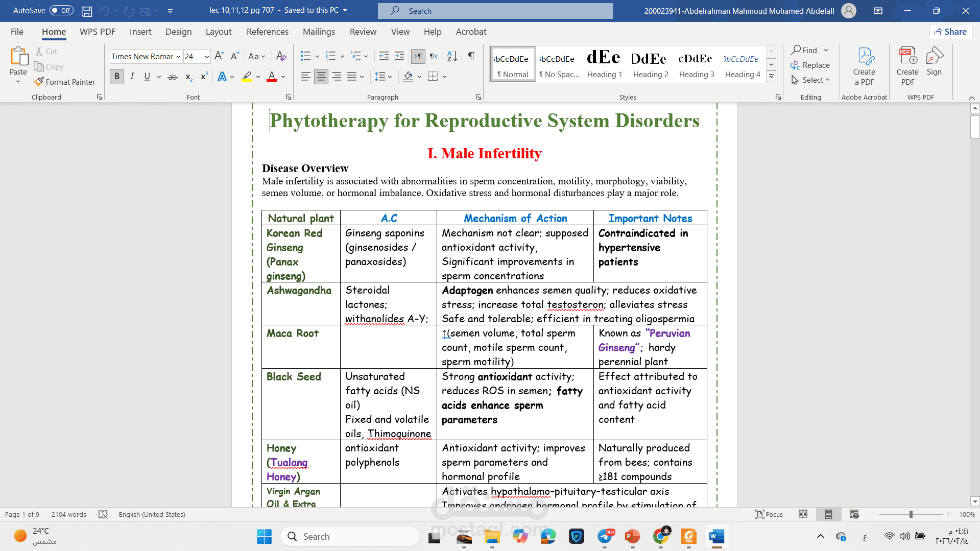This screenshot has width=980, height=551.
Task: Click the Paste clipboard icon
Action: [18, 56]
